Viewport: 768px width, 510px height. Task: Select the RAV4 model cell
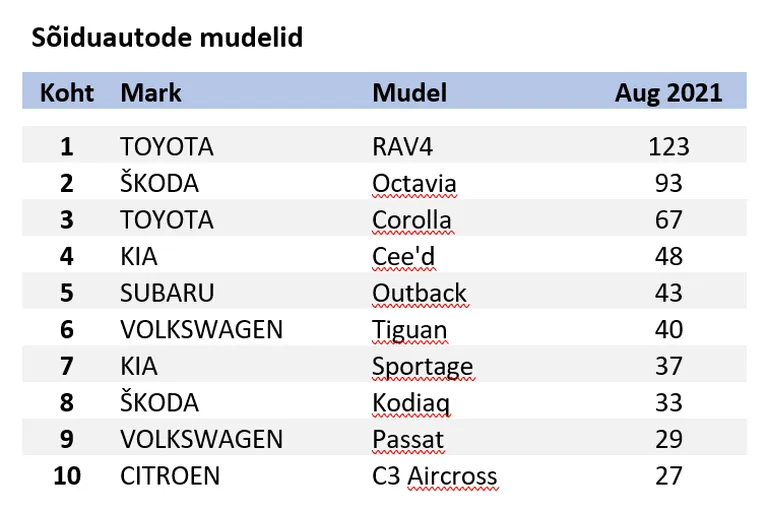pos(403,146)
